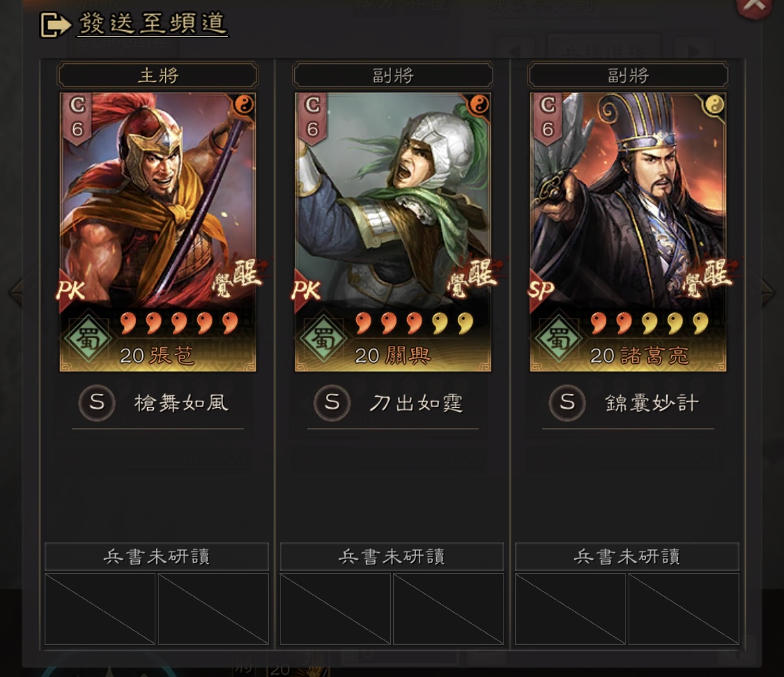Open the 發送至頻道 link

(153, 24)
